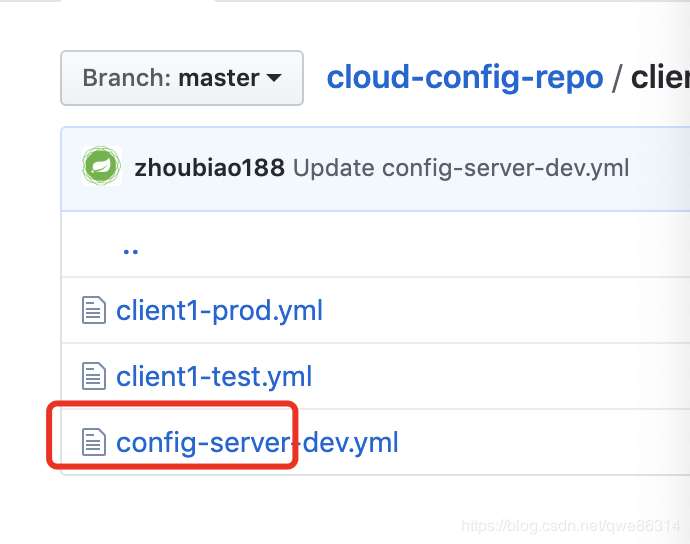Open the zhoubiao188 user profile link

tap(209, 167)
